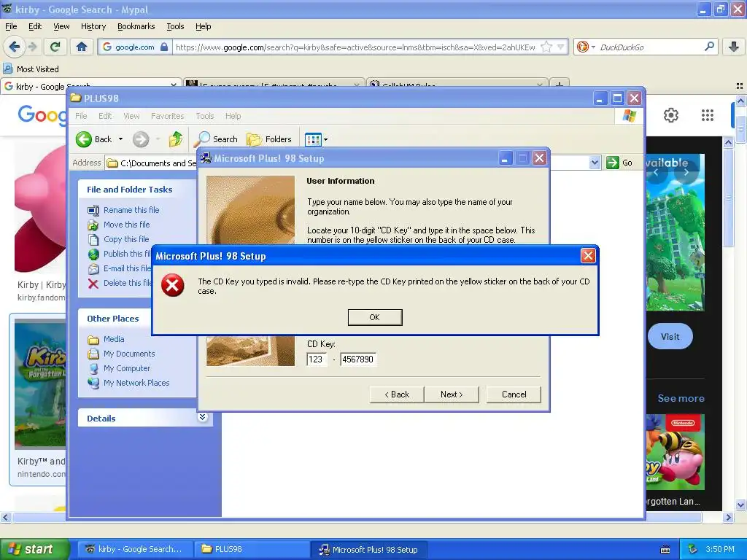Click the system tray icon beside the clock
The width and height of the screenshot is (747, 560).
[693, 549]
